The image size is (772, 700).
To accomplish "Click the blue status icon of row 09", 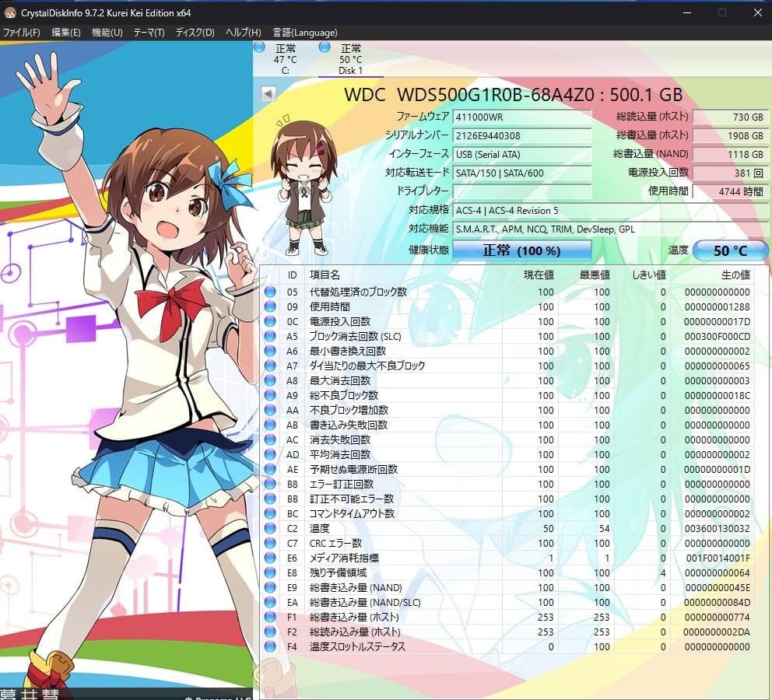I will coord(270,306).
